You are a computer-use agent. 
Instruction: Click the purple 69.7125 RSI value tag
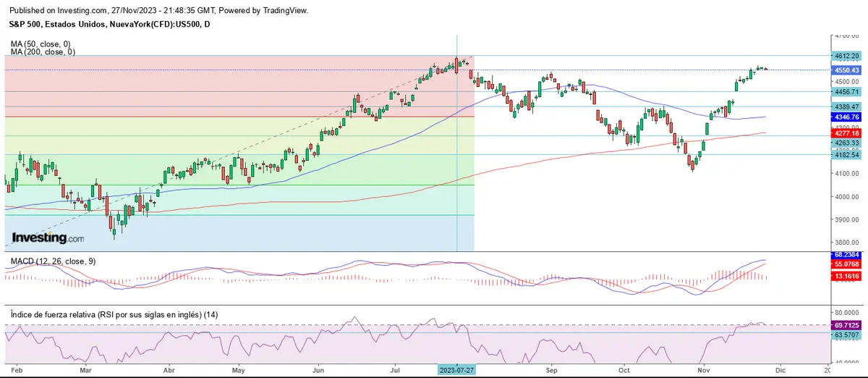coord(846,326)
